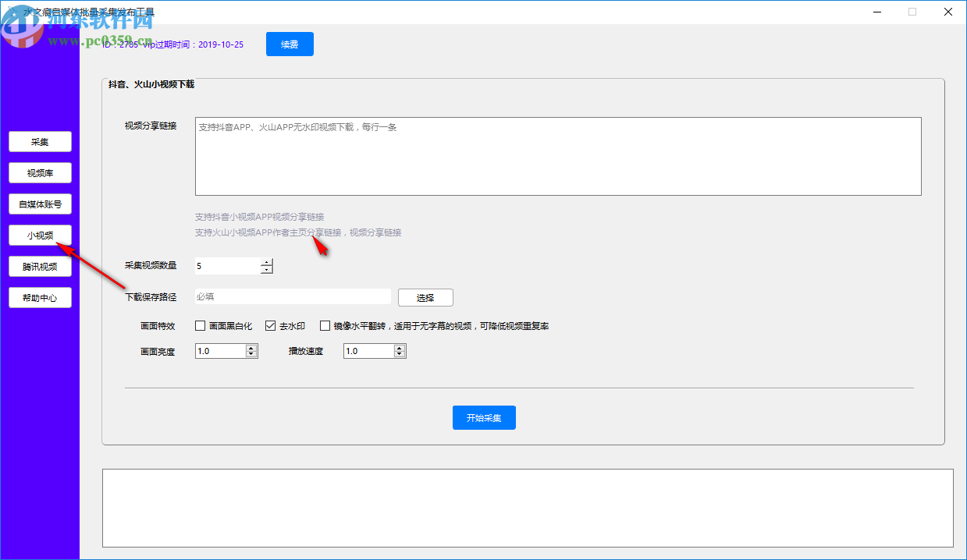
Task: Maximize the application window
Action: pos(912,12)
